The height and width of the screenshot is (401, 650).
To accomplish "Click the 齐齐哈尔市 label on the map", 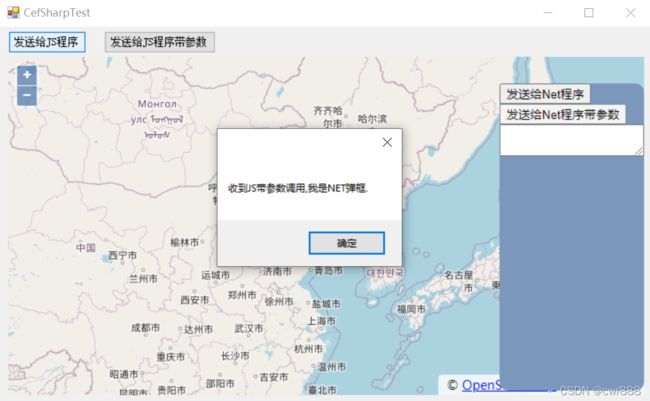I will pyautogui.click(x=328, y=117).
